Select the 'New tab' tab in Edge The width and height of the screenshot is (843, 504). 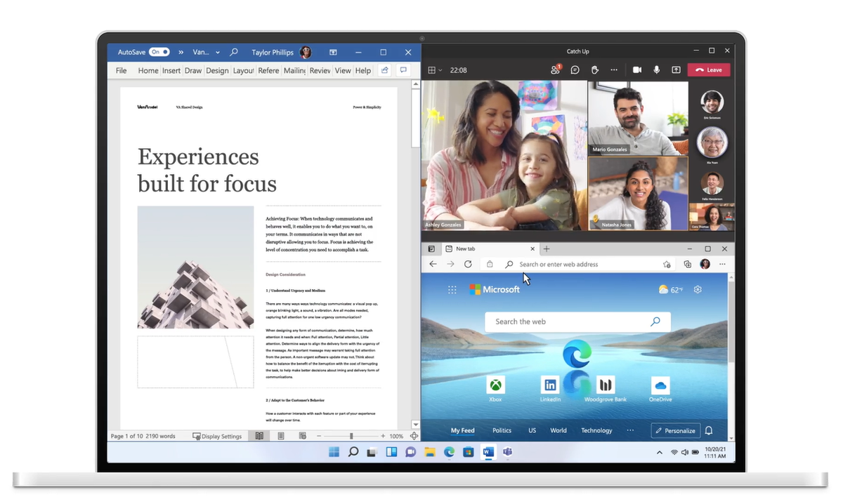(x=490, y=248)
